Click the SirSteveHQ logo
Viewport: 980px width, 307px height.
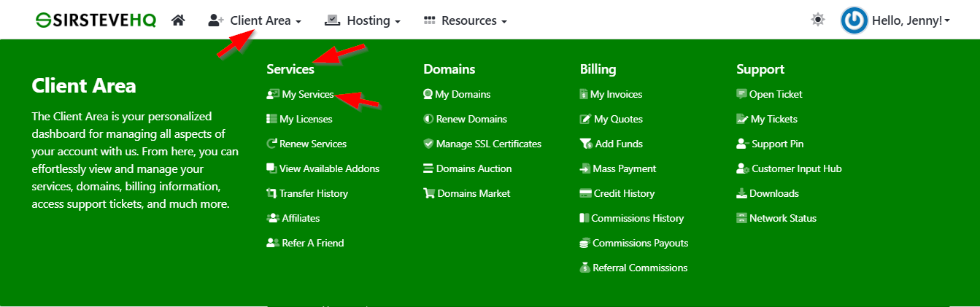[96, 20]
